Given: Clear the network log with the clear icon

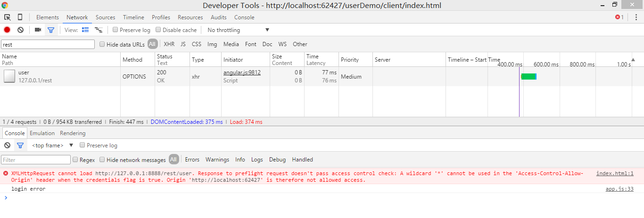Looking at the screenshot, I should click(x=20, y=30).
